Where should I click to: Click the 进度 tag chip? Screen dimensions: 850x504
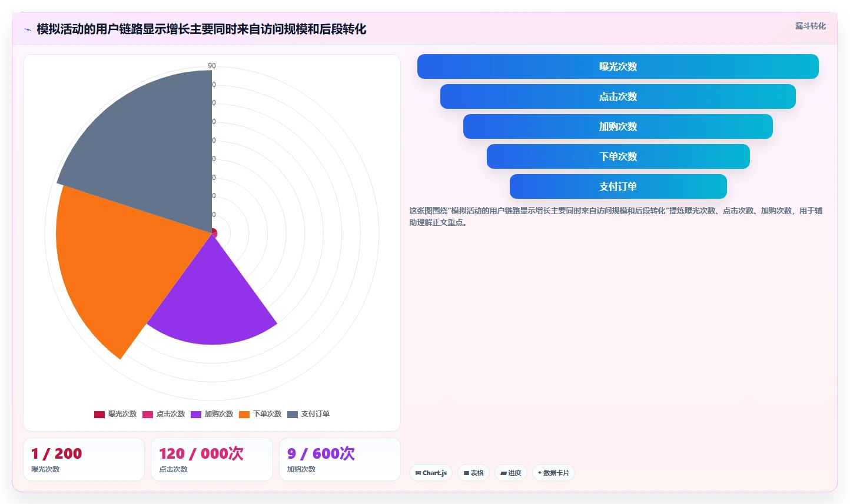[510, 473]
